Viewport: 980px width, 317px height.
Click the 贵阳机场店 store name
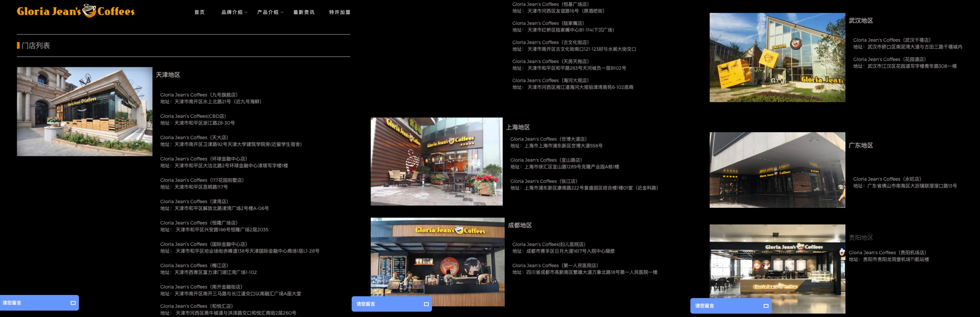[x=888, y=252]
